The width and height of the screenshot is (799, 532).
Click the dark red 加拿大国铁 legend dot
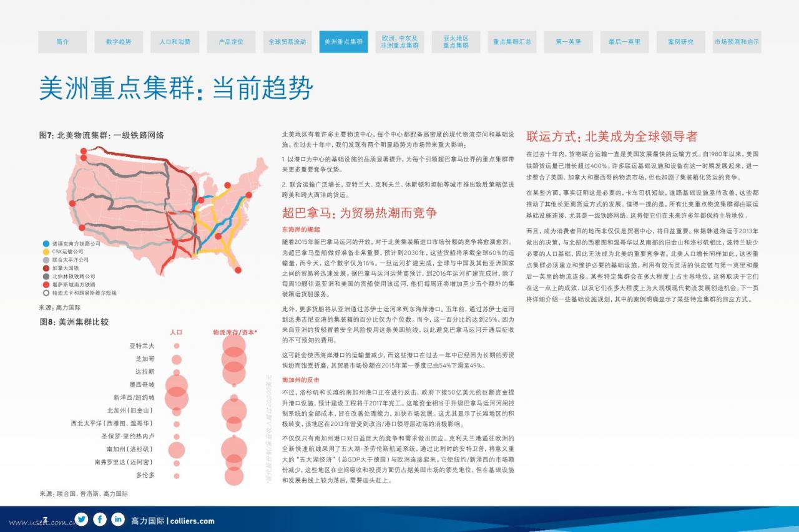click(46, 268)
